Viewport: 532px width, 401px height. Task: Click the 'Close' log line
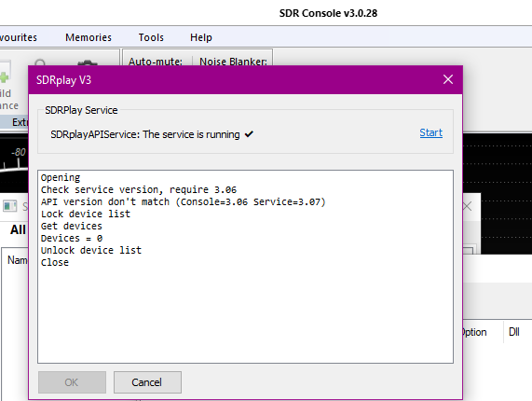coord(55,262)
